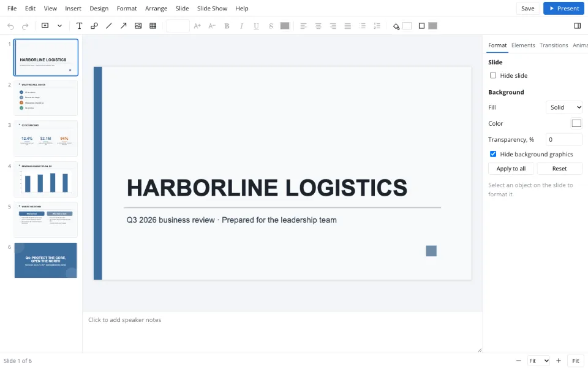Click the Redo arrow icon
The width and height of the screenshot is (588, 368).
pyautogui.click(x=25, y=26)
